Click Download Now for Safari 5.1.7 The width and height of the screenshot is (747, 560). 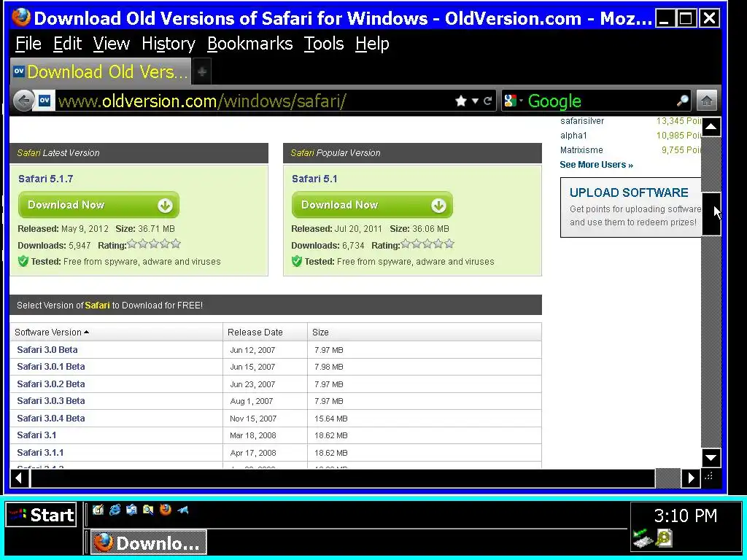98,205
